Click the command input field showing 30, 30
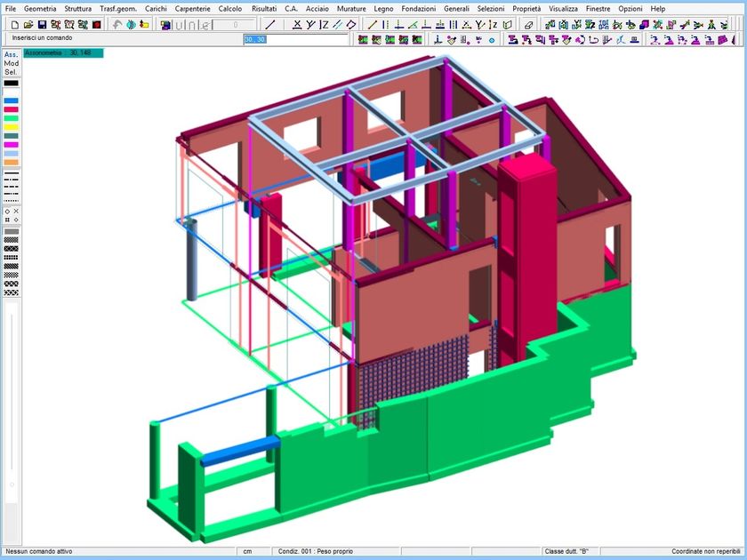Image resolution: width=747 pixels, height=560 pixels. coord(296,39)
